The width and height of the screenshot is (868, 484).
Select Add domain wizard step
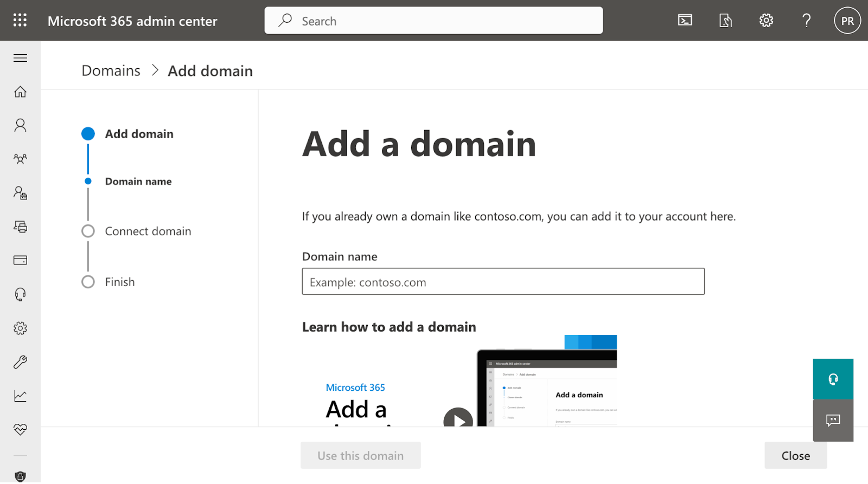[x=139, y=134]
